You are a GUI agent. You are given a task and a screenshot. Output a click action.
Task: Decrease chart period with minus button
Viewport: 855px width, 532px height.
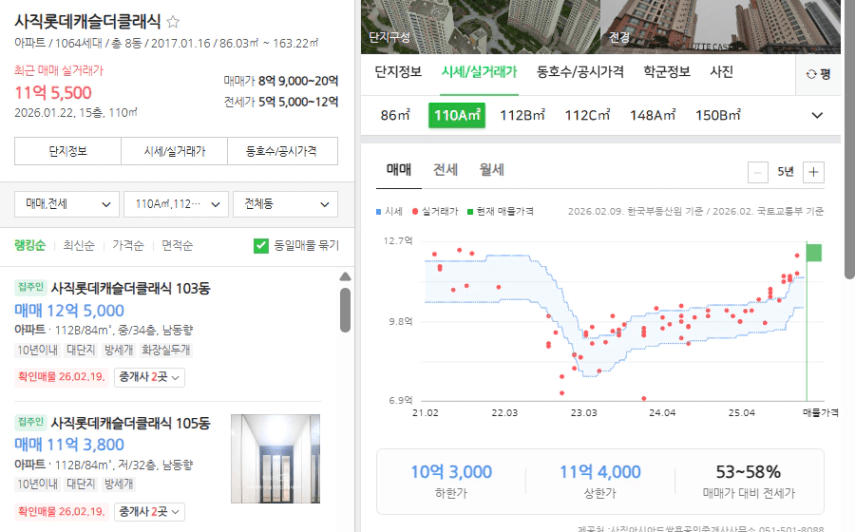[x=758, y=171]
